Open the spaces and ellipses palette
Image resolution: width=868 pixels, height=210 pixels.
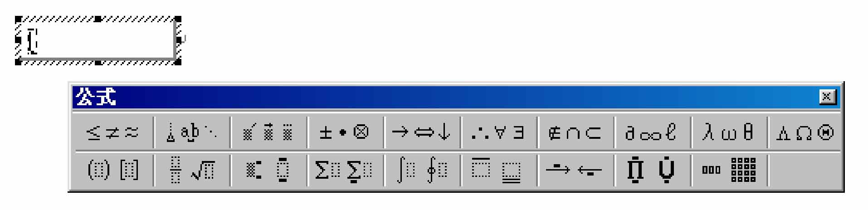click(x=192, y=132)
